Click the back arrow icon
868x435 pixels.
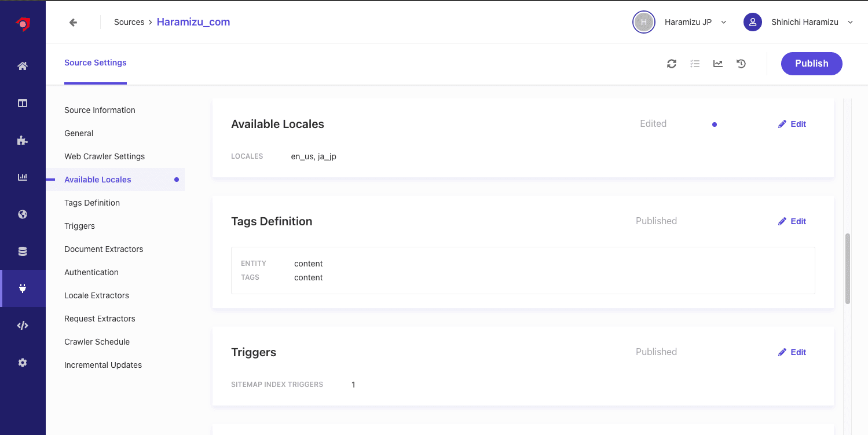coord(73,22)
